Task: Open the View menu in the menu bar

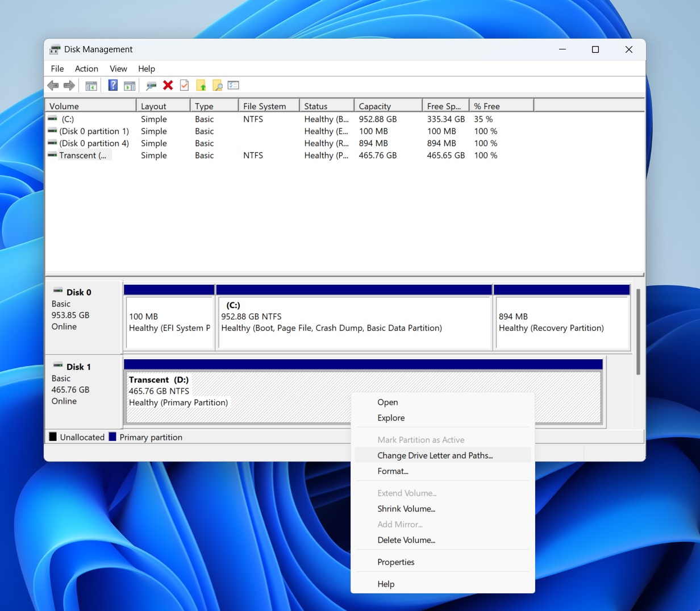Action: (118, 69)
